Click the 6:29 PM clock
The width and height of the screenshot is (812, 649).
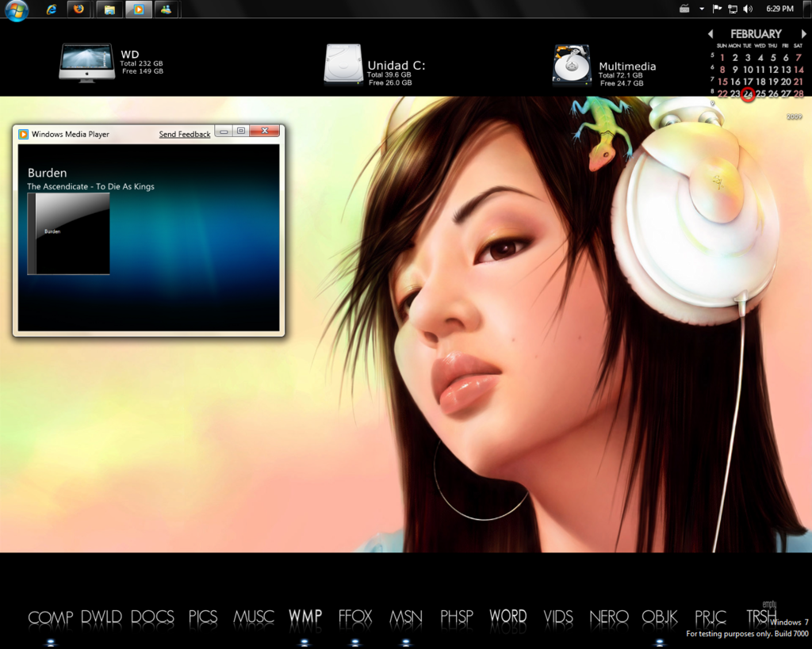pyautogui.click(x=779, y=8)
